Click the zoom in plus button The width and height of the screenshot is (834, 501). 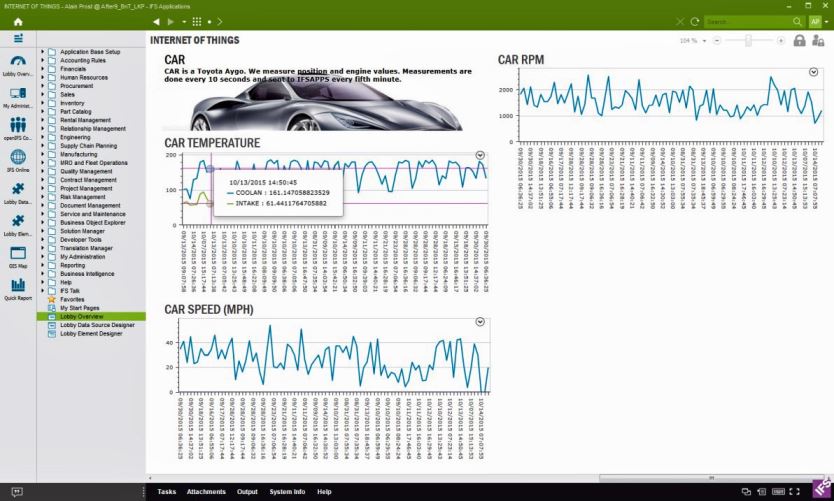click(x=780, y=41)
